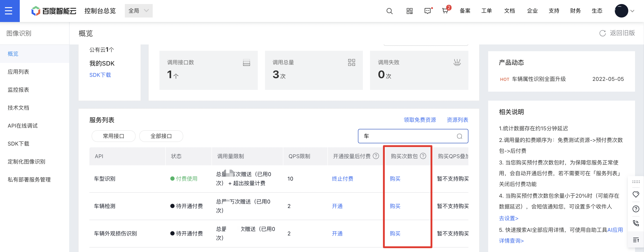Viewport: 644px width, 252px height.
Task: Click the search magnifier in the service filter box
Action: tap(459, 136)
